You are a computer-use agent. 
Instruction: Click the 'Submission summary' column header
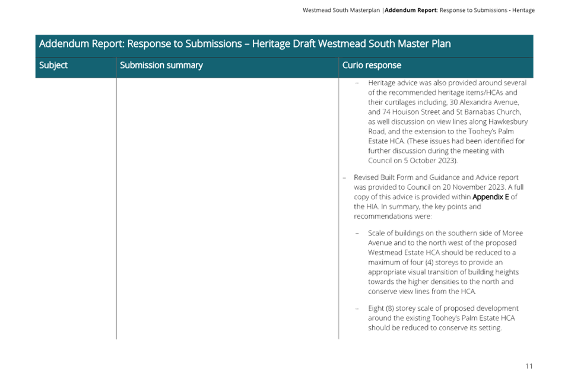coord(161,65)
